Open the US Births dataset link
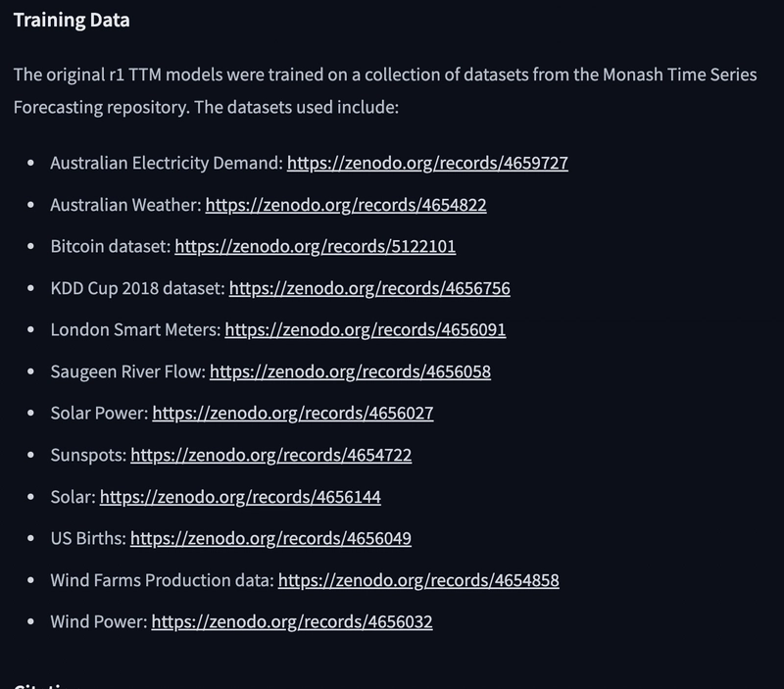This screenshot has height=689, width=784. (x=271, y=538)
